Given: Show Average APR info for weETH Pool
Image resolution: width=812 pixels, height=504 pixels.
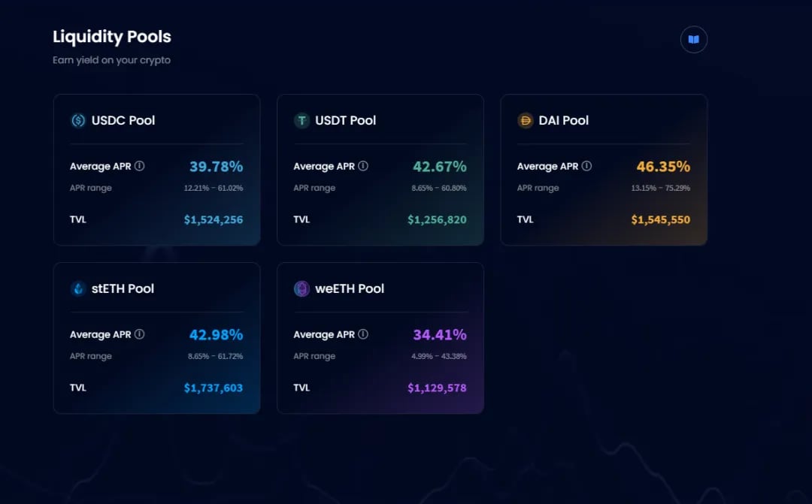Looking at the screenshot, I should point(363,334).
